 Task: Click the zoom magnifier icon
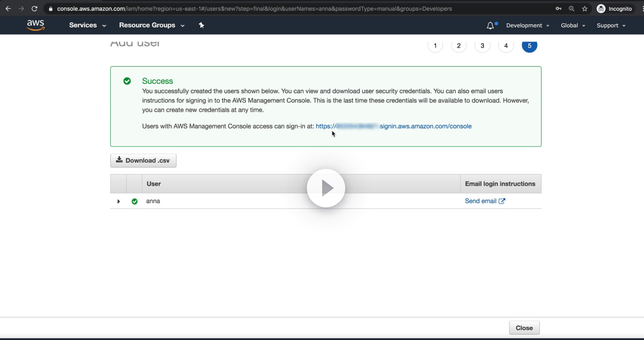[x=572, y=8]
